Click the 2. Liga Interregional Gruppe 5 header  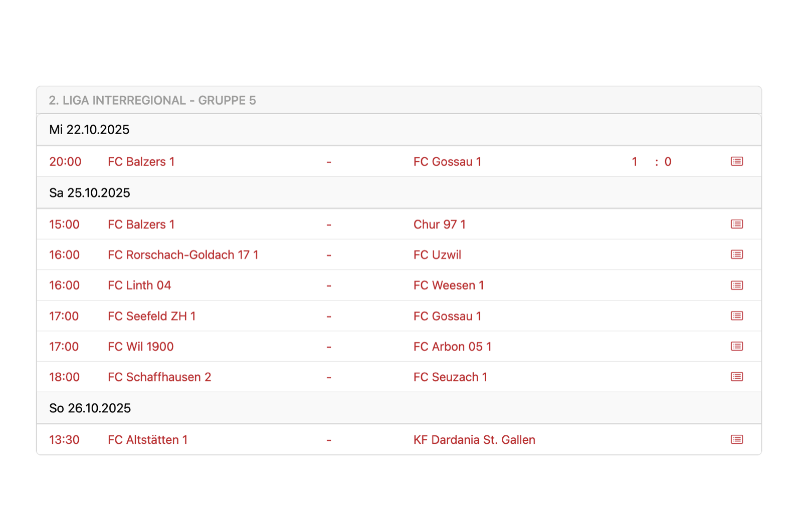[152, 100]
